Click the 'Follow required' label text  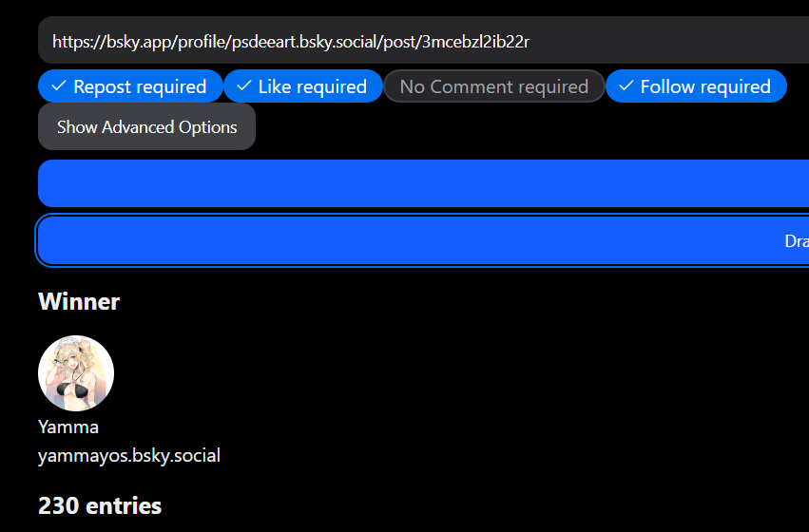(x=705, y=86)
